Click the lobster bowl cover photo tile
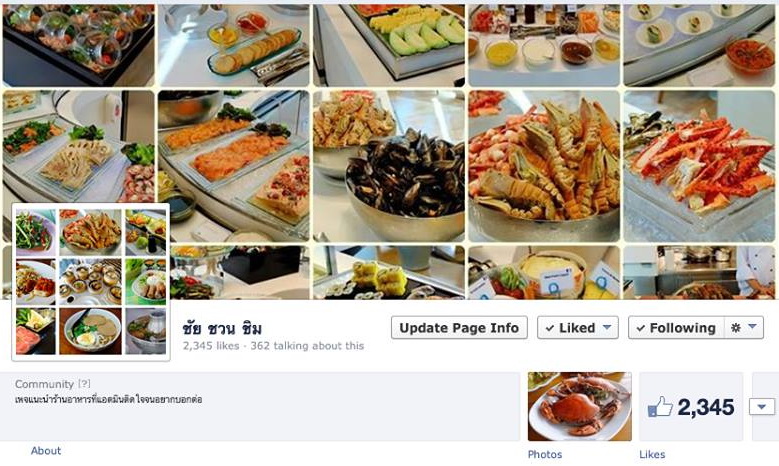 click(544, 166)
